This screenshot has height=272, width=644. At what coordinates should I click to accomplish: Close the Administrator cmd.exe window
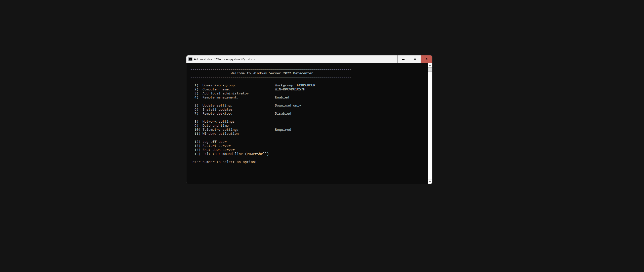coord(426,59)
